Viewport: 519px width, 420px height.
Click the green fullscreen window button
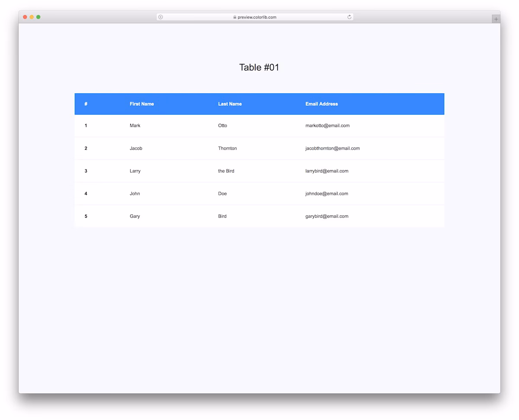tap(38, 17)
